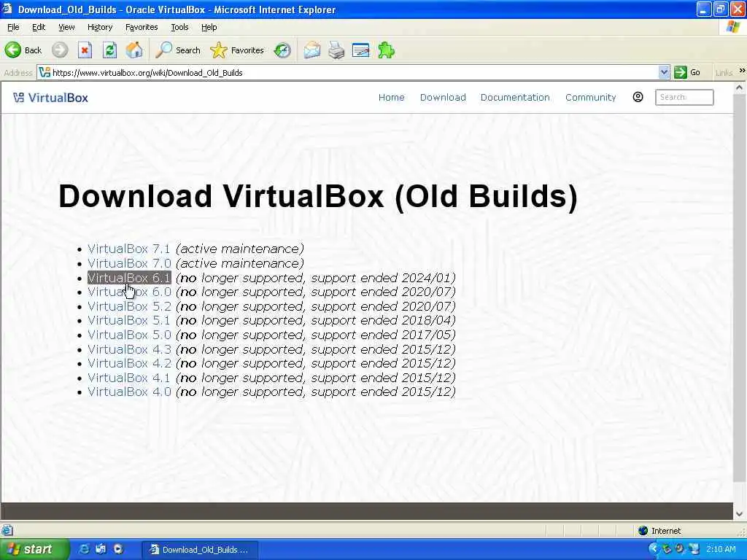Screen dimensions: 747x560
Task: Open the History clock icon
Action: pyautogui.click(x=282, y=50)
